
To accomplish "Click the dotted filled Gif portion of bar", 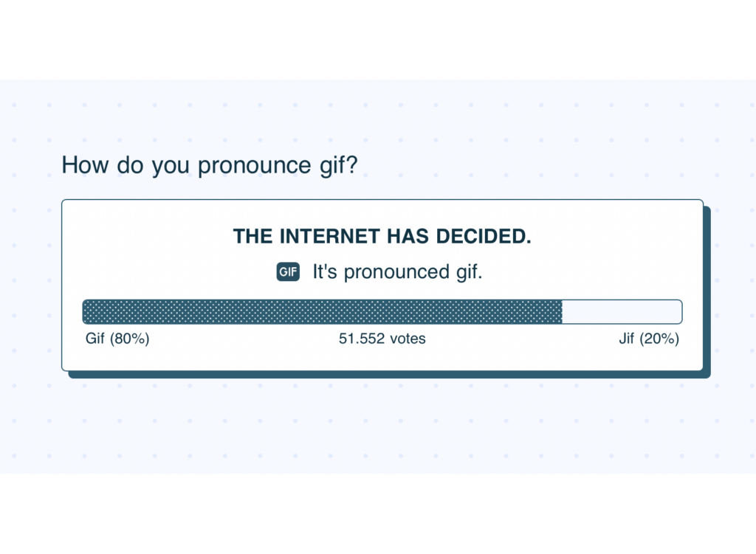I will (x=322, y=312).
